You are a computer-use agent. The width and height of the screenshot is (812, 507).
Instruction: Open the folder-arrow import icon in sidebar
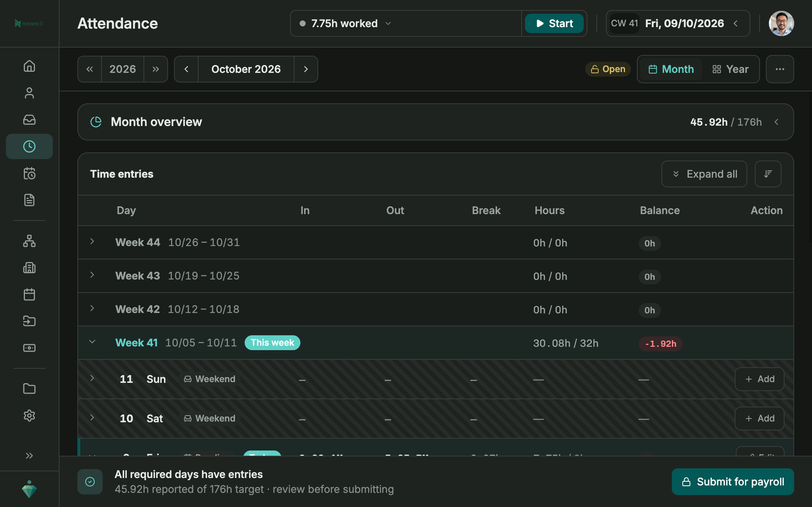[x=29, y=321]
